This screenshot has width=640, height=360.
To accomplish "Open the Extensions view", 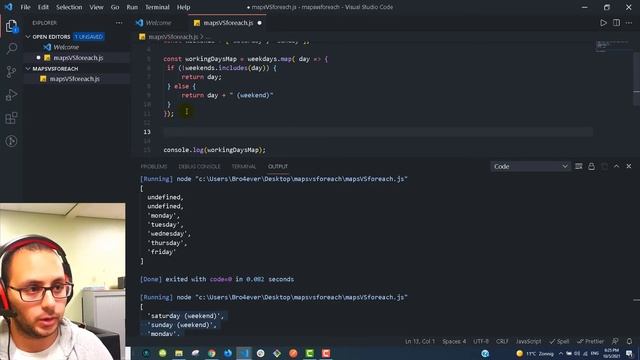I will coord(11,118).
